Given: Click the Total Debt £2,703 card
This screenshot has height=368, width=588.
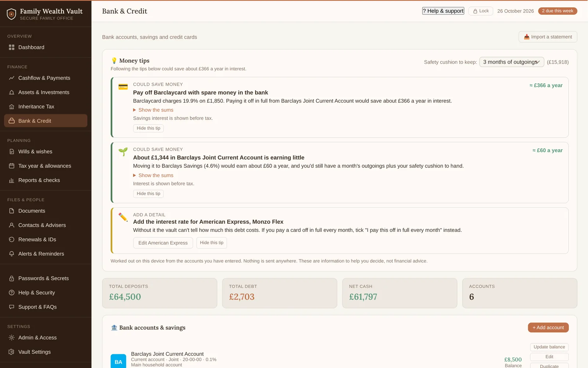Looking at the screenshot, I should click(x=280, y=293).
